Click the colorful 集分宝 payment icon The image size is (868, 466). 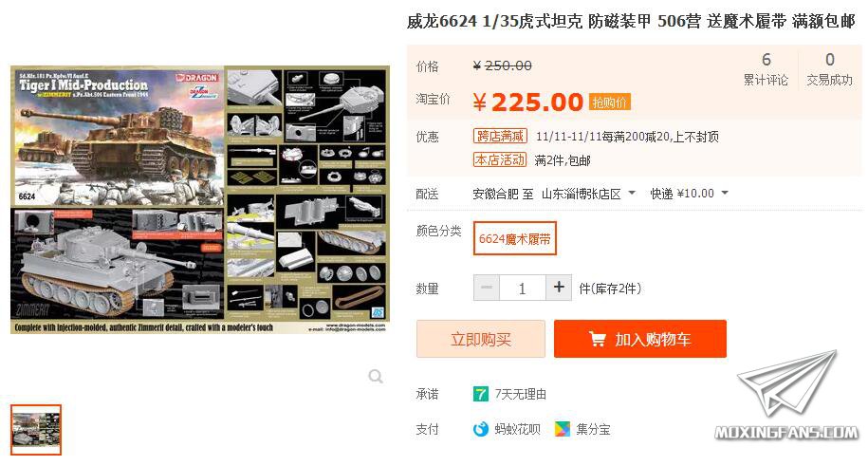(x=563, y=429)
